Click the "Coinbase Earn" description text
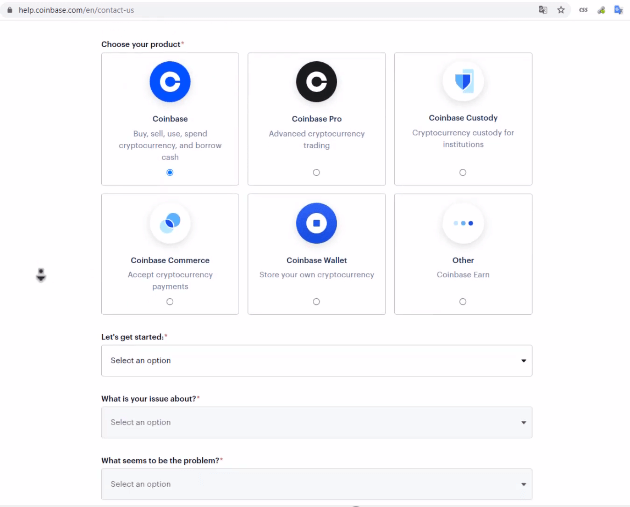This screenshot has height=507, width=630. coord(463,275)
